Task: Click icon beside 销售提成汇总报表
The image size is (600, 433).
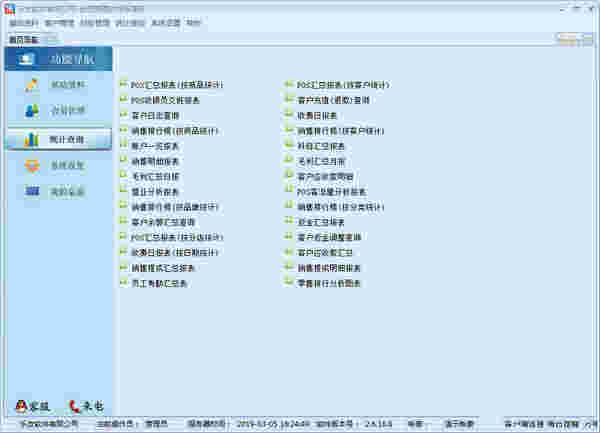Action: 124,267
